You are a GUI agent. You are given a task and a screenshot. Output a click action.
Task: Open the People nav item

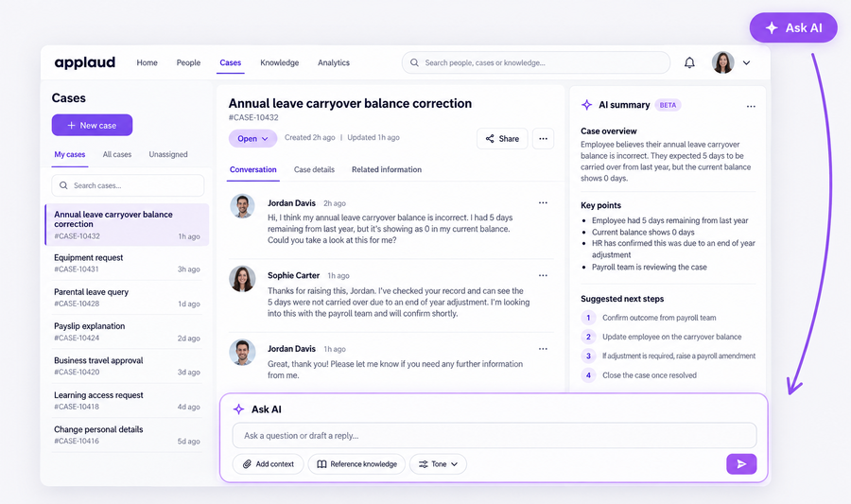tap(188, 62)
